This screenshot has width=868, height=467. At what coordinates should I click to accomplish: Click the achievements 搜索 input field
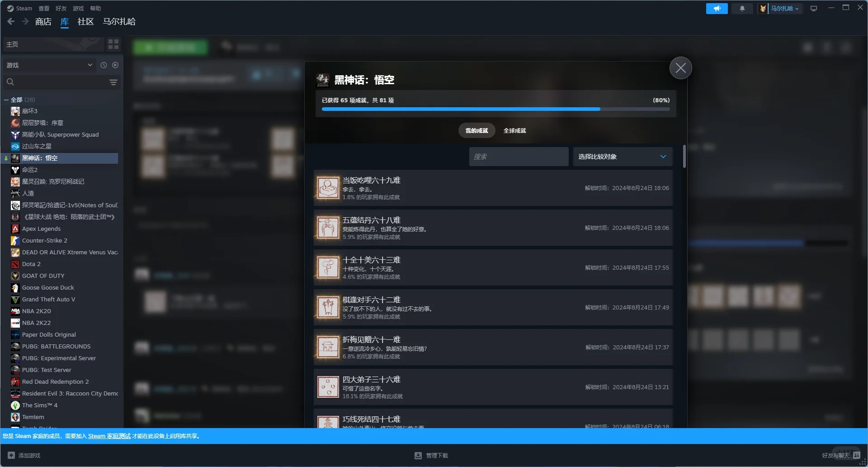tap(519, 157)
